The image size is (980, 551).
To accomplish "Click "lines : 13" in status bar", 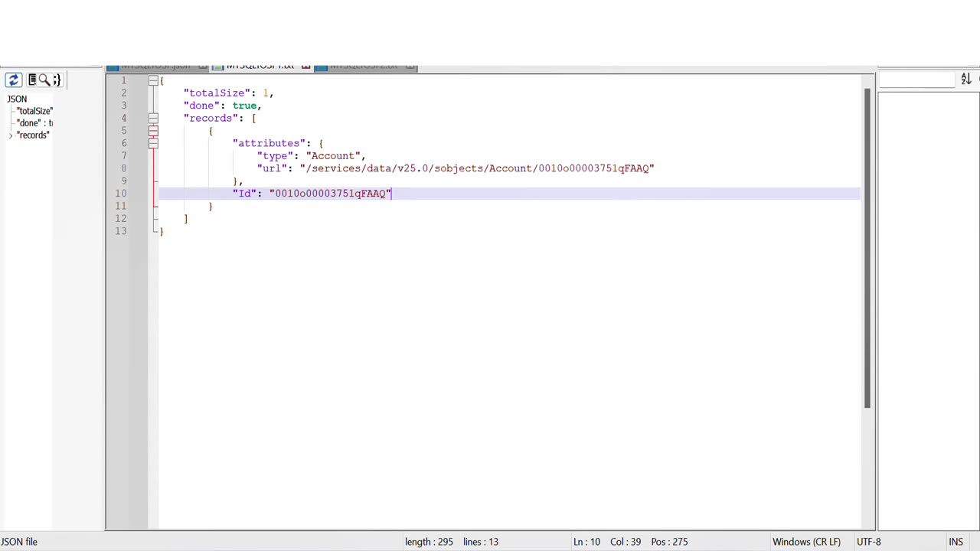I will pos(481,542).
